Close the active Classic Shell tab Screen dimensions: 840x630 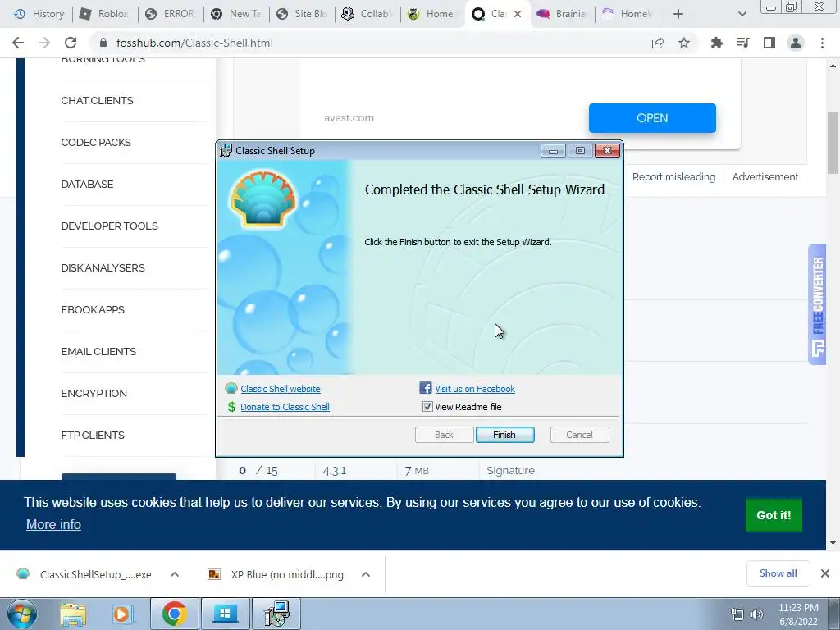coord(518,14)
